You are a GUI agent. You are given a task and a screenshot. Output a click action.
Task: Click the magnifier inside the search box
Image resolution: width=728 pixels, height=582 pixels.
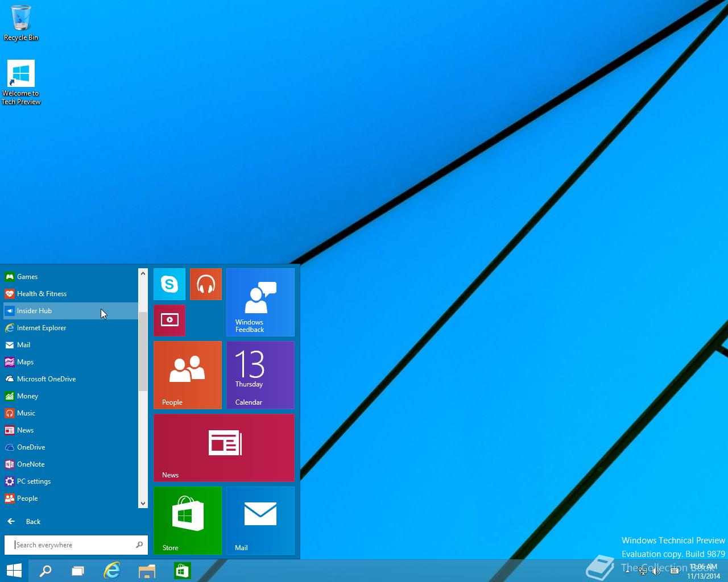139,545
